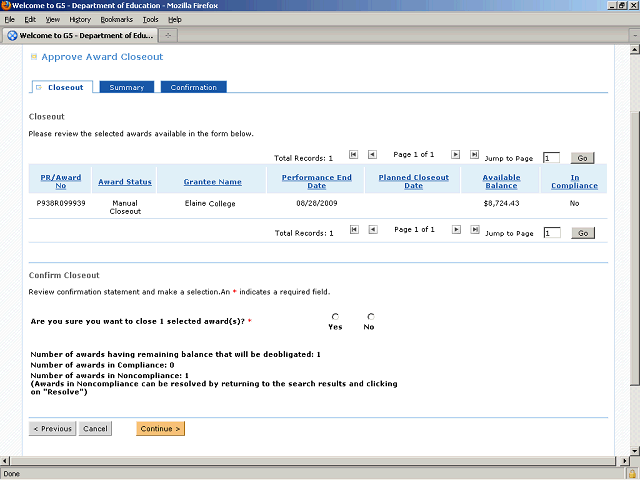
Task: Open the Bookmarks menu
Action: pos(117,20)
